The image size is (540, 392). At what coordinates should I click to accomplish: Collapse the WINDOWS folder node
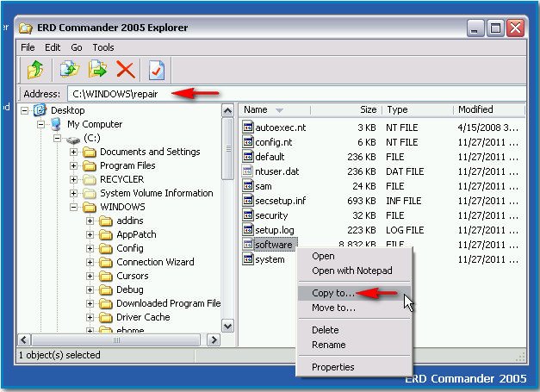(73, 207)
